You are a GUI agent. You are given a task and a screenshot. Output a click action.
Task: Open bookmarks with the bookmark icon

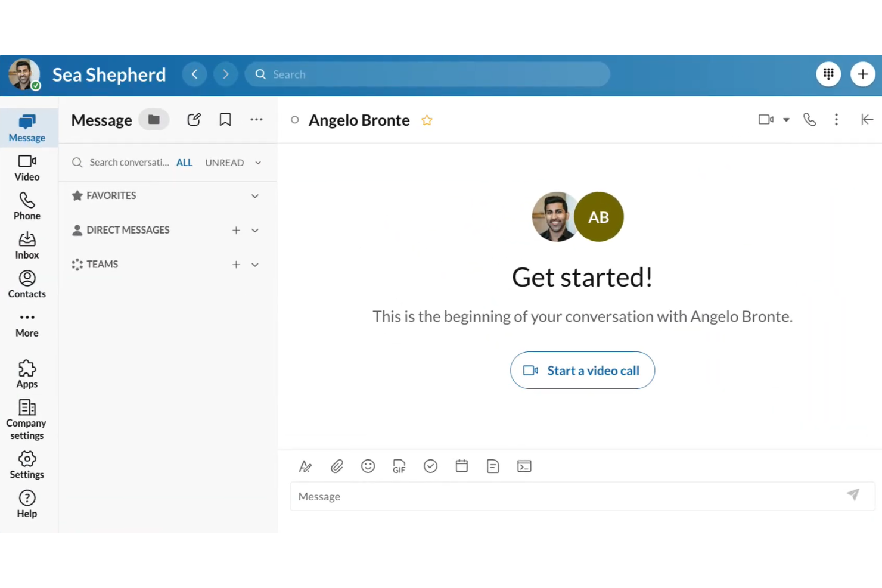click(x=225, y=120)
